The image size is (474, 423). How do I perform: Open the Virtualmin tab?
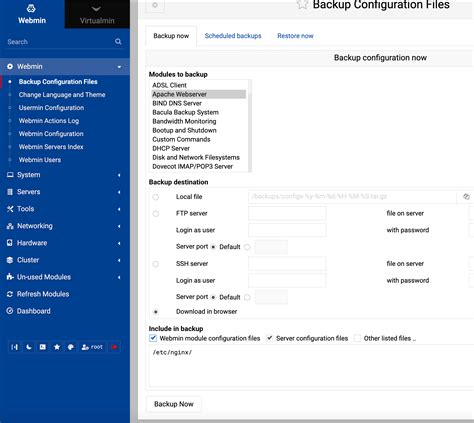pos(97,14)
